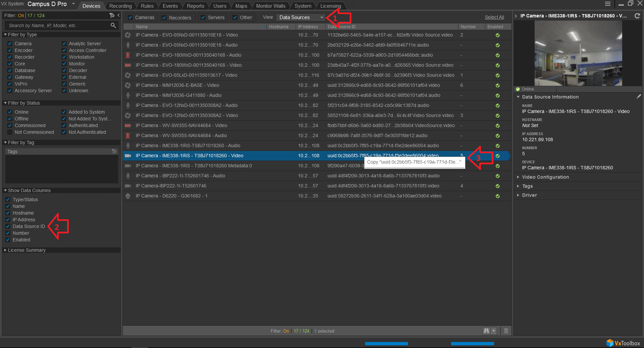Open the binoculars search tool at bottom
644x348 pixels.
click(486, 331)
